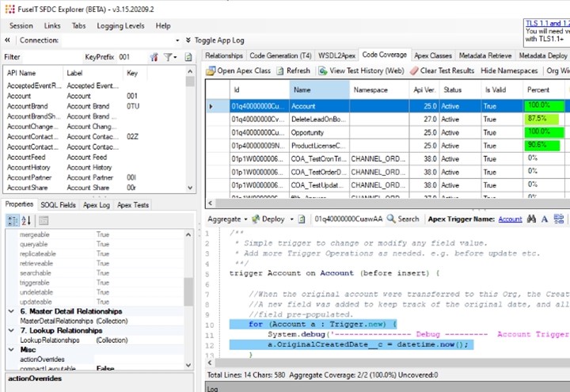570x392 pixels.
Task: Open the funnel filter dropdown
Action: point(169,57)
